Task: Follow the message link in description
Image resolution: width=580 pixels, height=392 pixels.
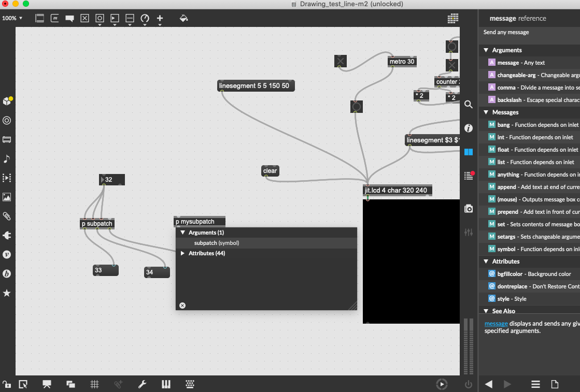Action: pos(496,324)
